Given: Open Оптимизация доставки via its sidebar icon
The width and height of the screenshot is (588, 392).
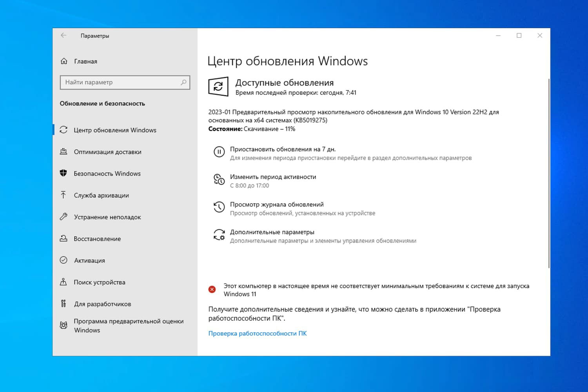Looking at the screenshot, I should [x=64, y=152].
